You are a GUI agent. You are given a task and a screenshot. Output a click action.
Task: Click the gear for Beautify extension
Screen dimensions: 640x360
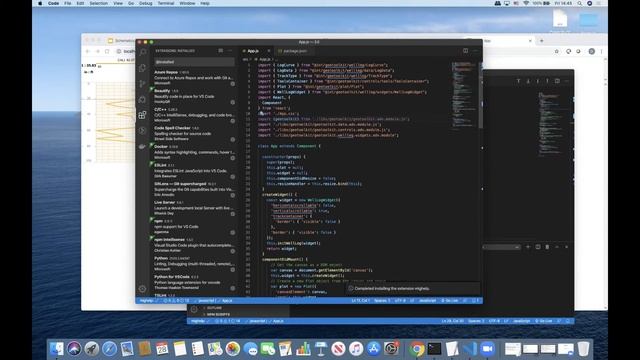click(x=233, y=102)
